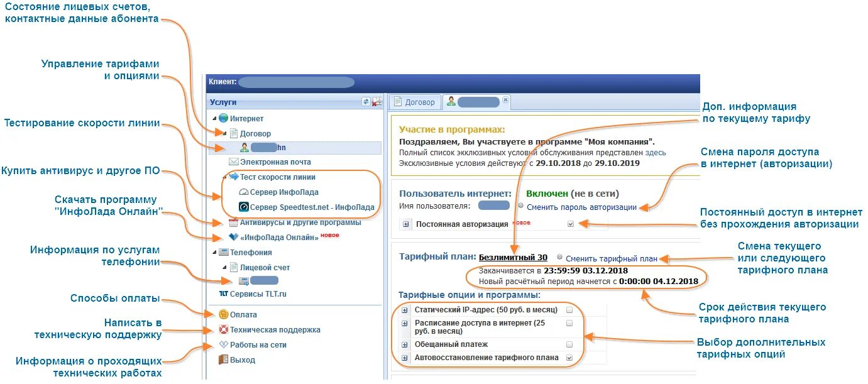The height and width of the screenshot is (384, 868).
Task: Click the gear icon before Сменить тарифный план
Action: point(560,257)
